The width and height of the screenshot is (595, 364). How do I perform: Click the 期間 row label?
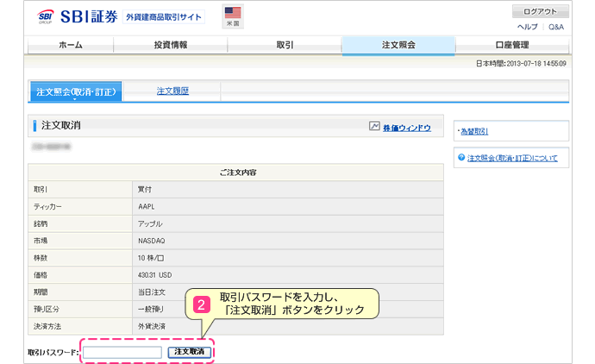click(41, 292)
